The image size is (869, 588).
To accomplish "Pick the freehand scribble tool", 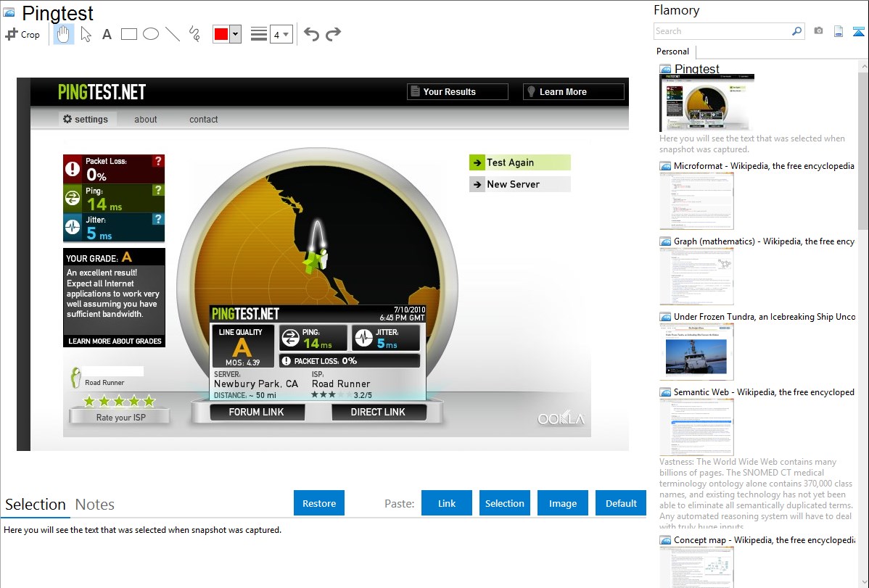I will 194,34.
